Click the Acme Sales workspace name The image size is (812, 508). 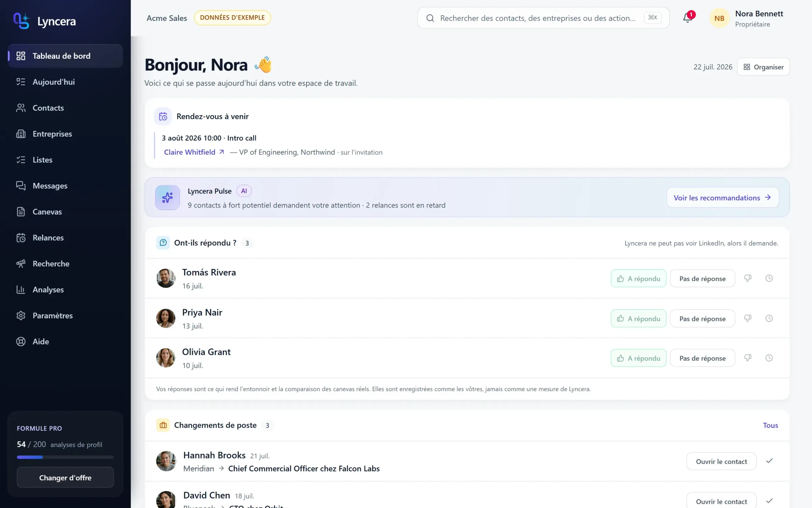(x=167, y=18)
